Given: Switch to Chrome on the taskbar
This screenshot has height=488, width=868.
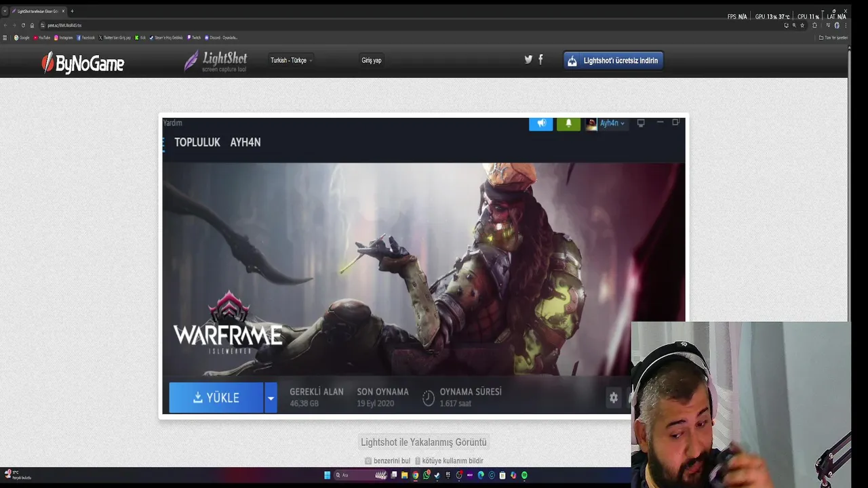Looking at the screenshot, I should click(416, 475).
